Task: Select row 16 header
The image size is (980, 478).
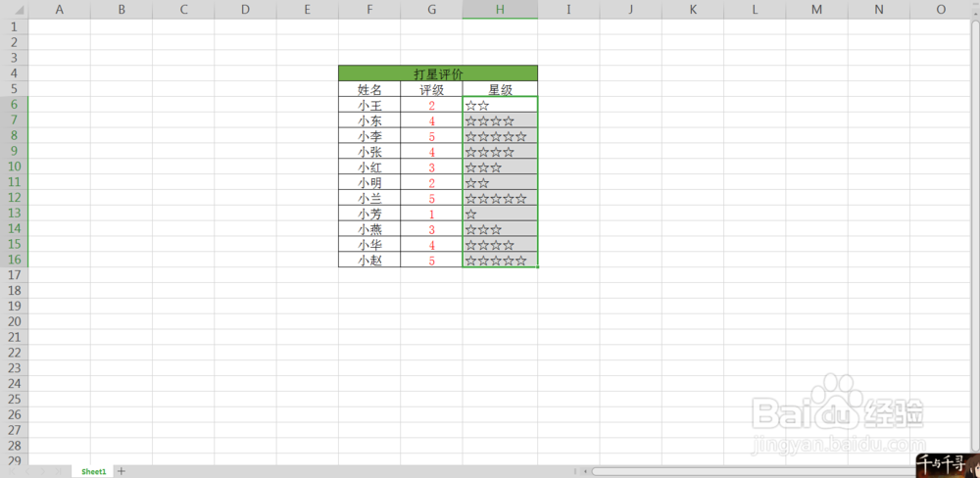Action: [15, 260]
